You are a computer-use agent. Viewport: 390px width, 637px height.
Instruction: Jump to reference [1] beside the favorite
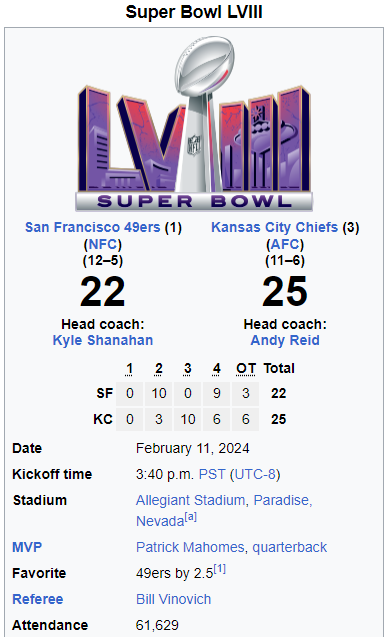(x=219, y=569)
